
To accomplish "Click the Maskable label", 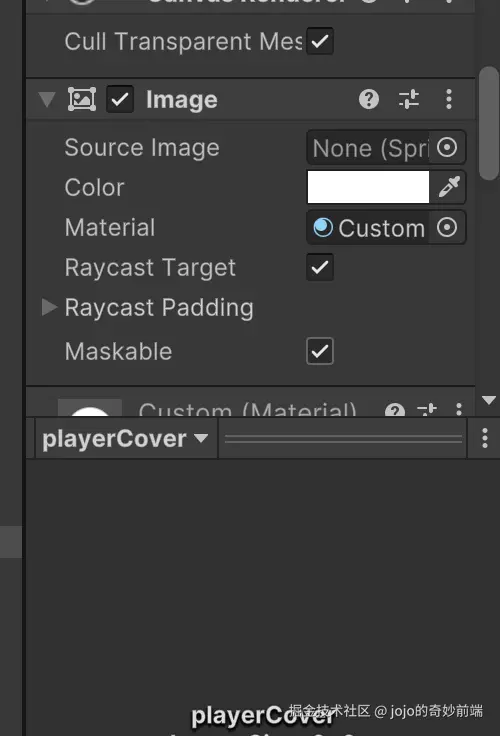I will pyautogui.click(x=118, y=351).
